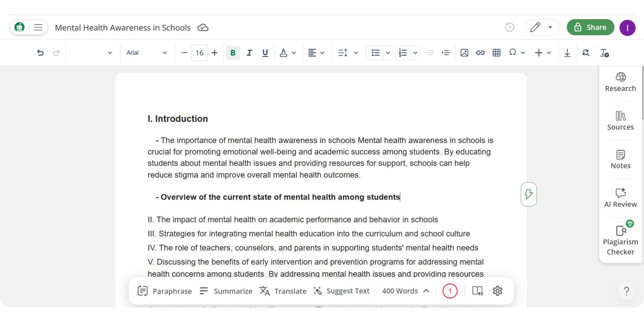Open the Research panel
The image size is (644, 322).
coord(620,82)
